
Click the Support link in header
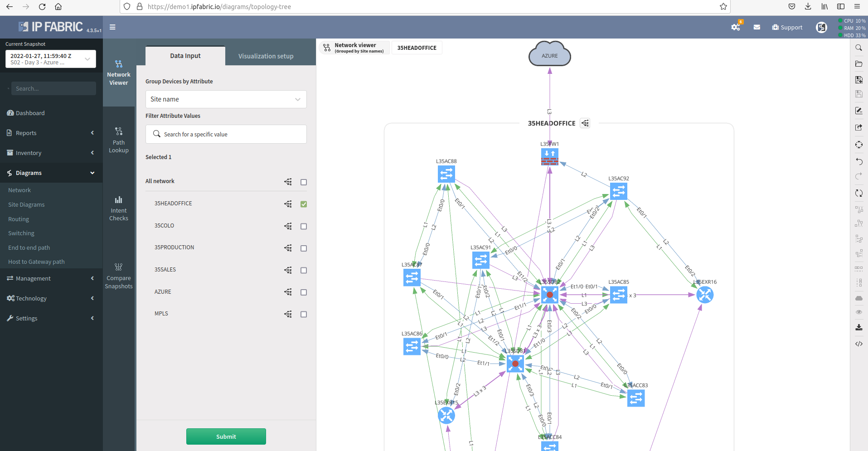point(787,27)
